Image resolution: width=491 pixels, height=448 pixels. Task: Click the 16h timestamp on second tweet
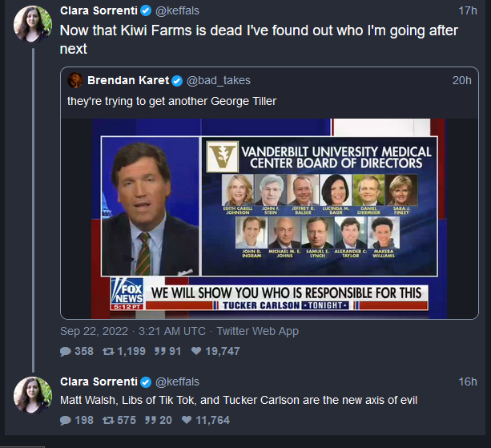point(468,381)
